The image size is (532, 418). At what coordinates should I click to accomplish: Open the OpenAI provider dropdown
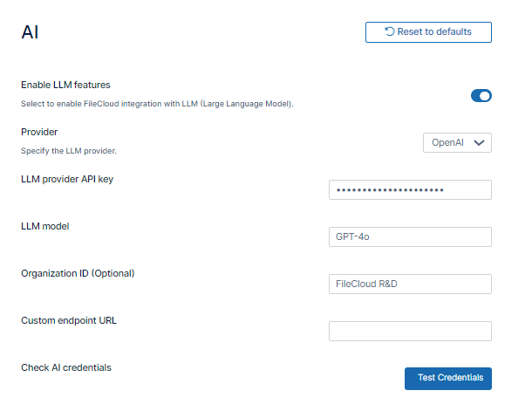pyautogui.click(x=456, y=143)
